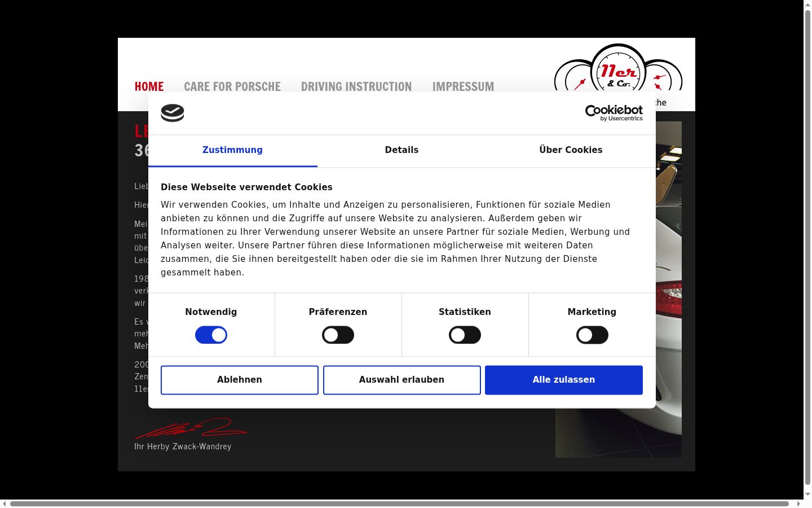Click the scroll down arrow
The height and width of the screenshot is (508, 812).
[x=807, y=494]
